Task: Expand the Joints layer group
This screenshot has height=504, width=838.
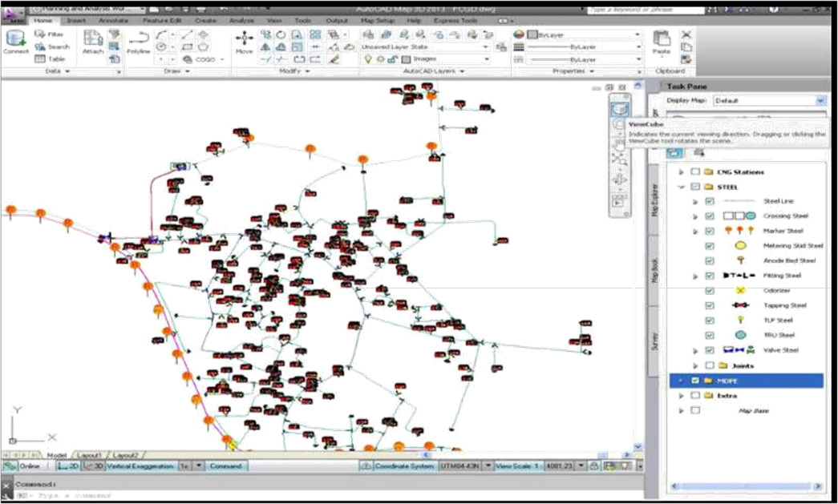Action: 682,365
